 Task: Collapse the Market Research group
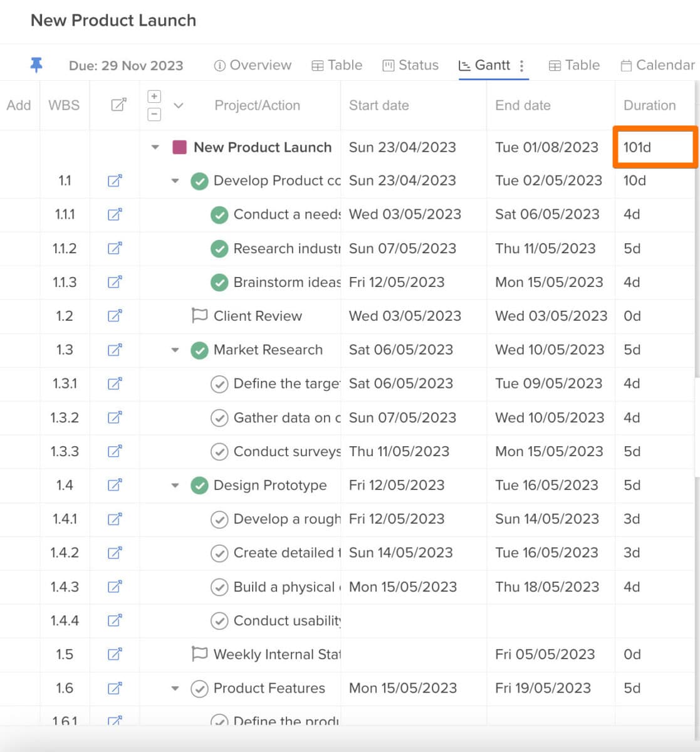click(x=175, y=350)
